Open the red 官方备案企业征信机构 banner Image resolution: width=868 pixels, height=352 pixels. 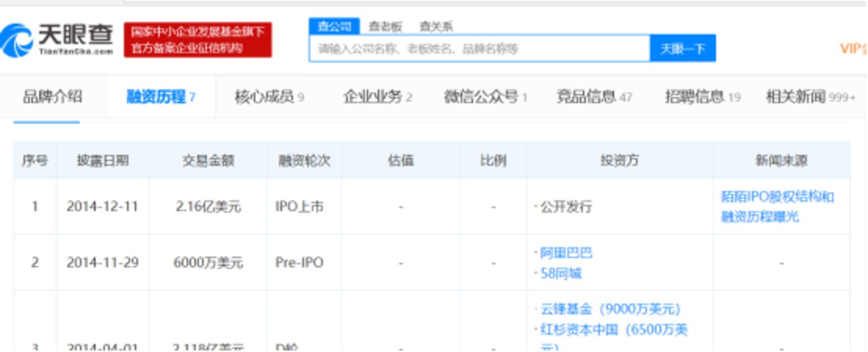(198, 40)
